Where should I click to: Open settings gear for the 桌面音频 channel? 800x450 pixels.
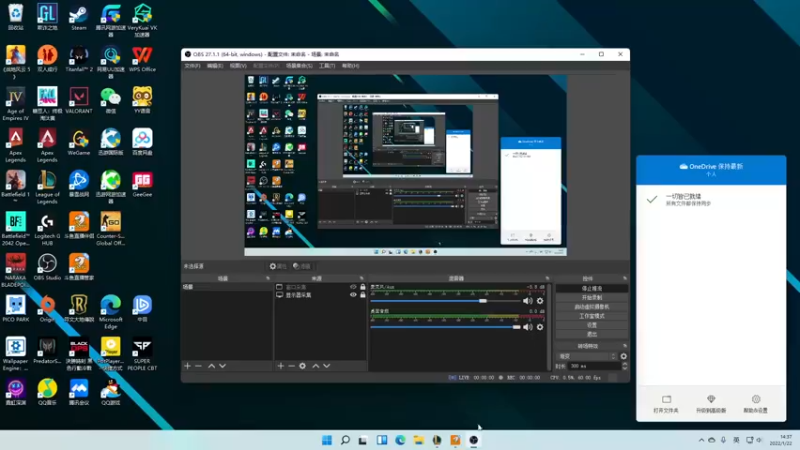tap(540, 327)
